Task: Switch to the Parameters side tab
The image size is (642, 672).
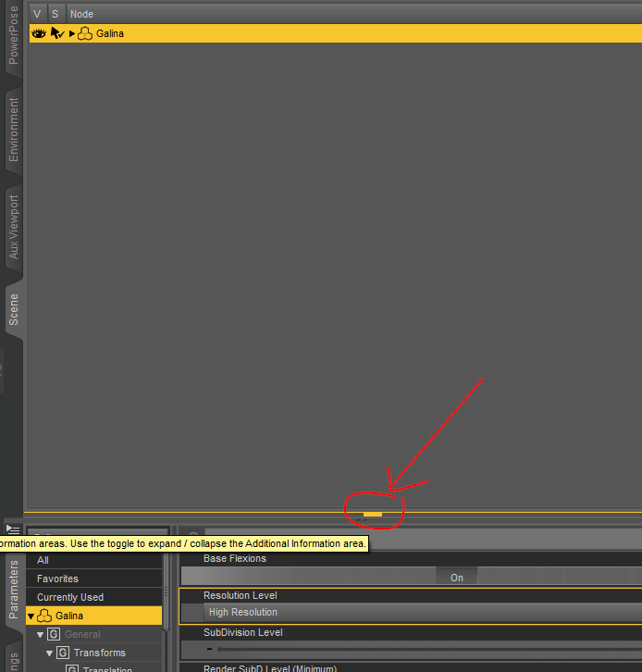Action: coord(13,590)
